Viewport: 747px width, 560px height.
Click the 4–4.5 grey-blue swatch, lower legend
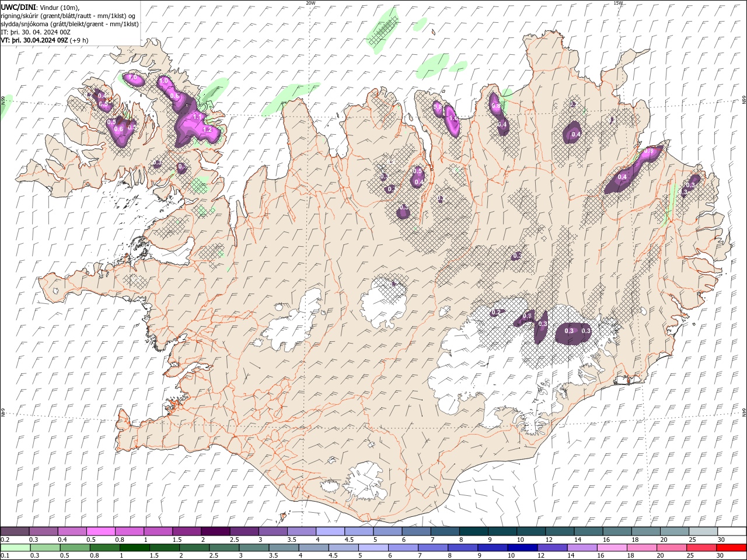(x=314, y=548)
